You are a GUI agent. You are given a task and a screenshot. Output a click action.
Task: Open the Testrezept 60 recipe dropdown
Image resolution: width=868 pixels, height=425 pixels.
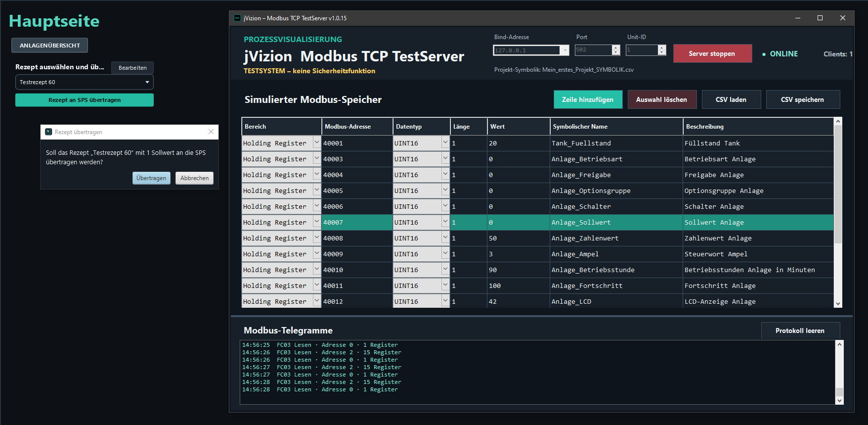pos(85,82)
